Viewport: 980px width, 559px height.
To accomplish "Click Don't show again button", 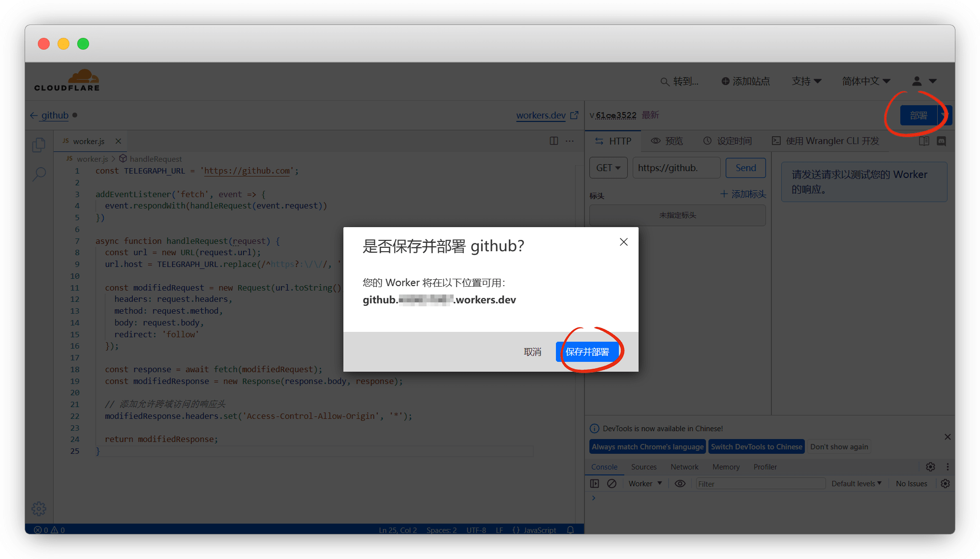I will [839, 447].
